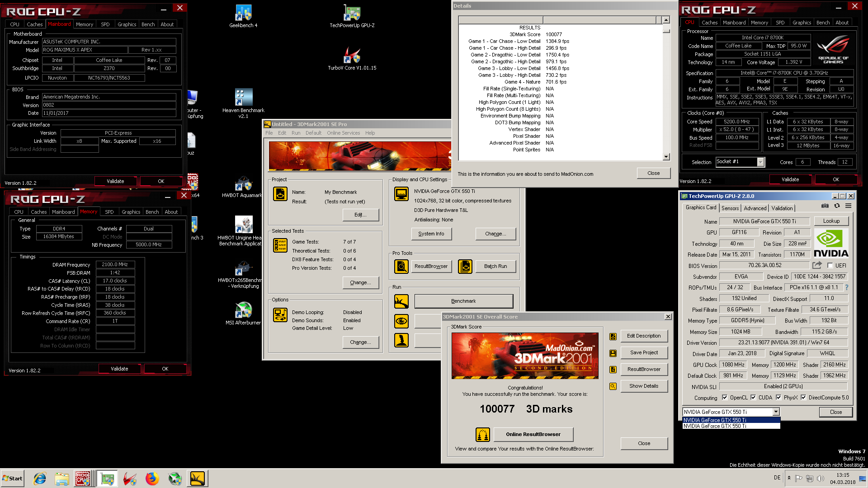Toggle DirectCompute 5.0 checkbox in GPU-Z

tap(803, 398)
